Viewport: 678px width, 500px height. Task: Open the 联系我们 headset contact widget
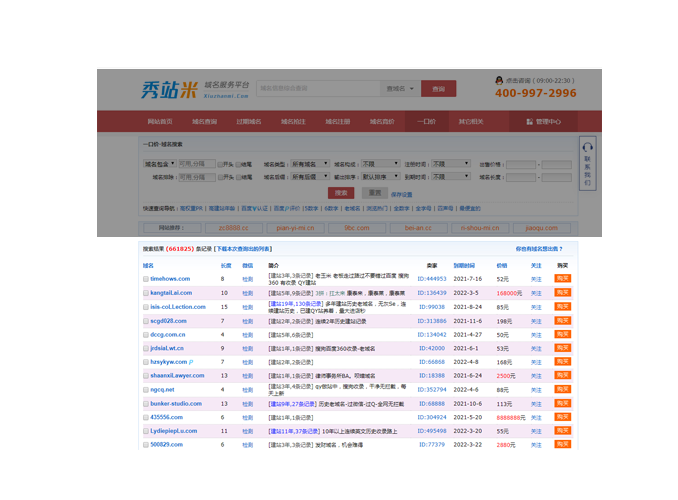click(x=587, y=164)
